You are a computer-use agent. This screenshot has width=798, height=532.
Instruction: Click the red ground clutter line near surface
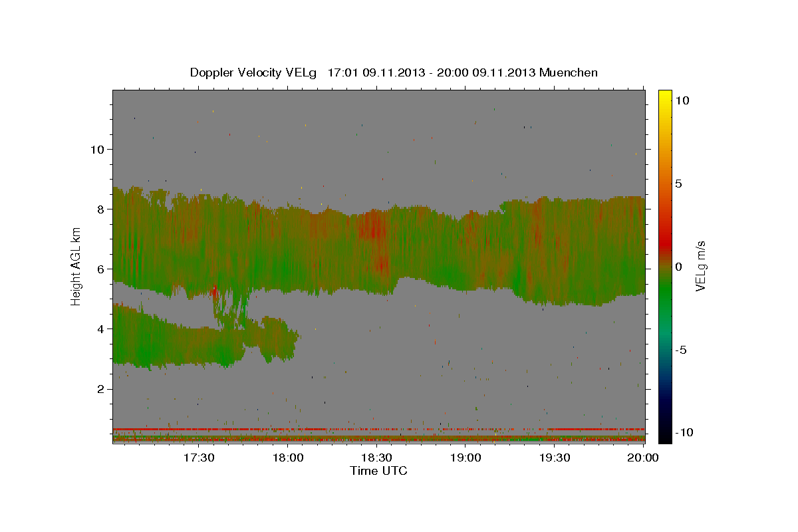[378, 430]
